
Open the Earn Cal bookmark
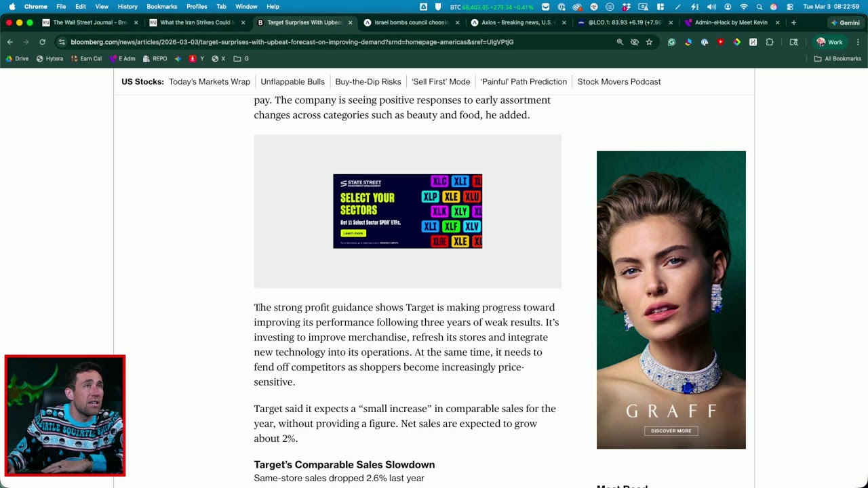point(86,59)
